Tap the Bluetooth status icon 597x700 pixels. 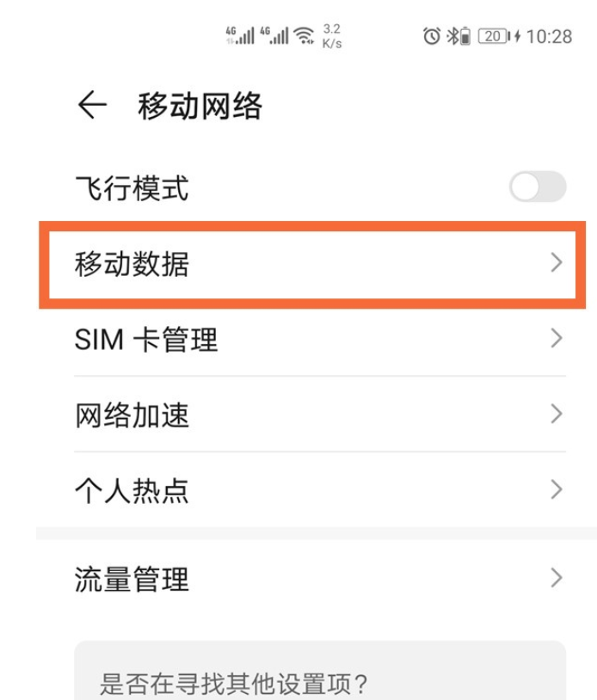pyautogui.click(x=452, y=36)
